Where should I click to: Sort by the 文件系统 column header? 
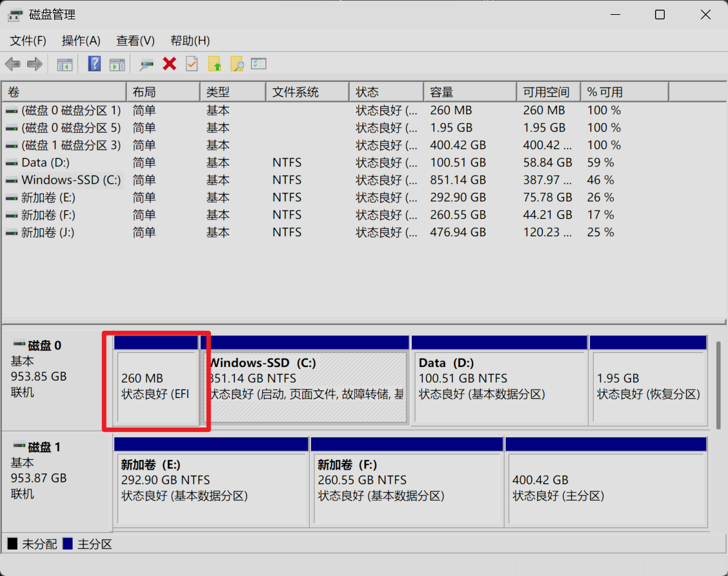click(307, 92)
